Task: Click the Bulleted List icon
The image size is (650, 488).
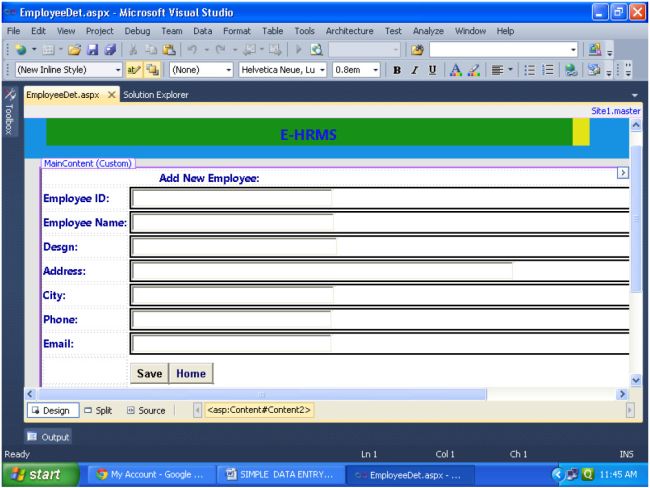Action: tap(529, 70)
